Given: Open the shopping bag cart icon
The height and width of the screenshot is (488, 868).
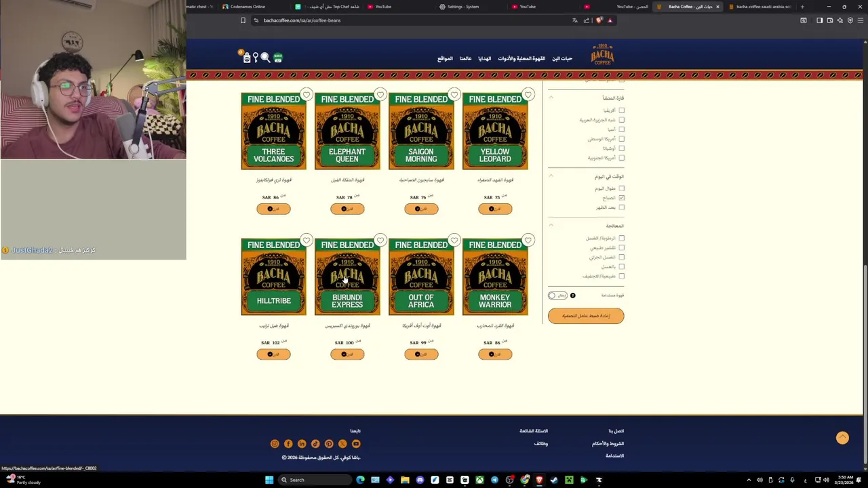Looking at the screenshot, I should click(x=247, y=58).
